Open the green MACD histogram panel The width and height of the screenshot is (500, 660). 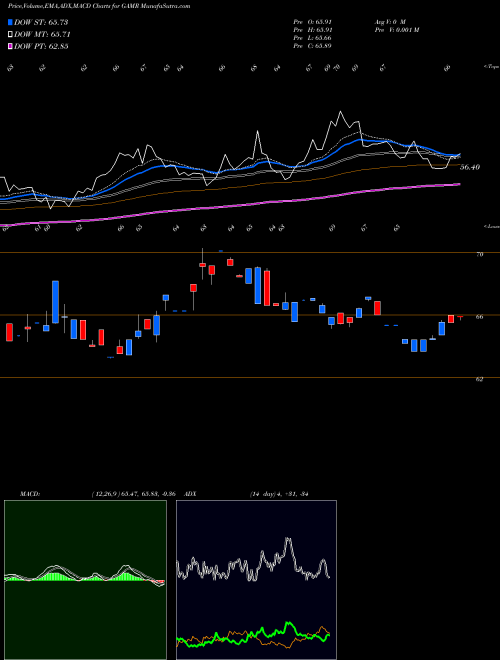pos(85,580)
